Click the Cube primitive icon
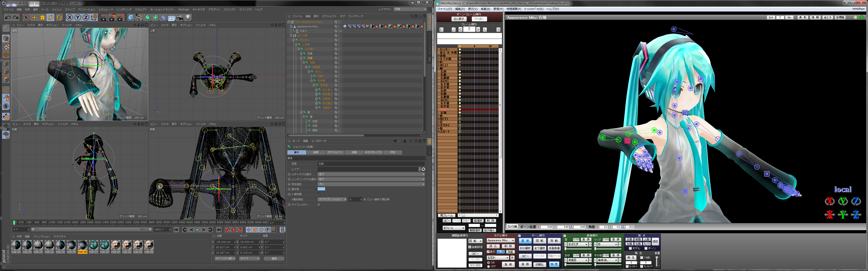Viewport: 868px width, 271px height. point(131,18)
